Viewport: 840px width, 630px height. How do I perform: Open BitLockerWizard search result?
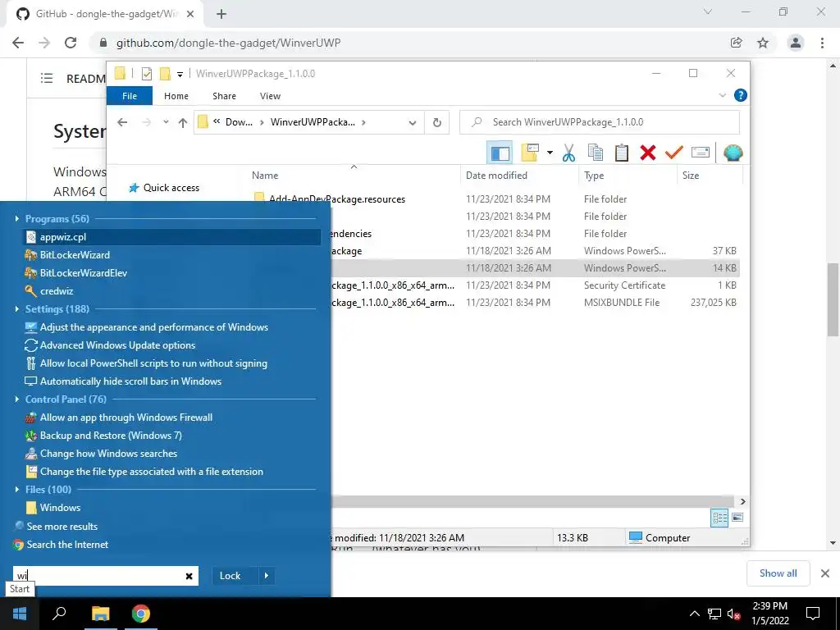coord(75,255)
